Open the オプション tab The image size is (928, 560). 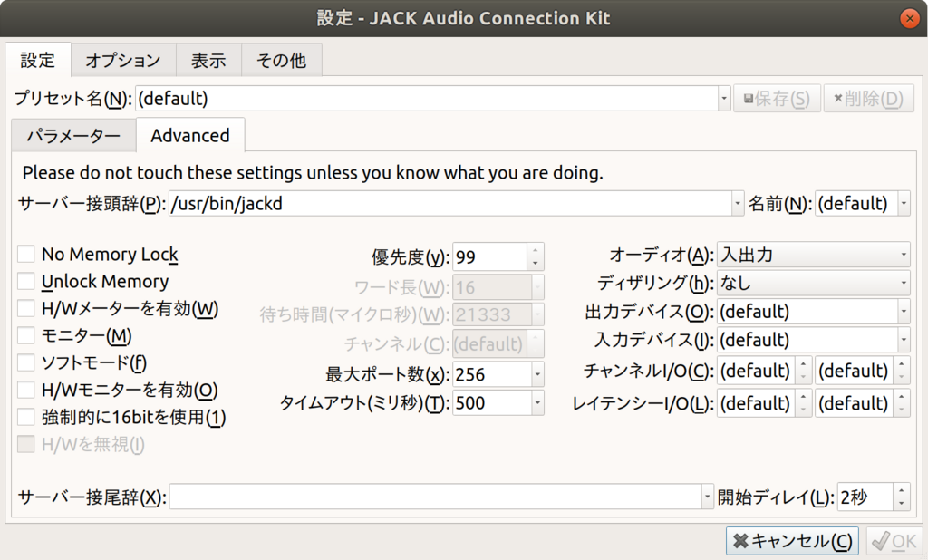[x=123, y=61]
